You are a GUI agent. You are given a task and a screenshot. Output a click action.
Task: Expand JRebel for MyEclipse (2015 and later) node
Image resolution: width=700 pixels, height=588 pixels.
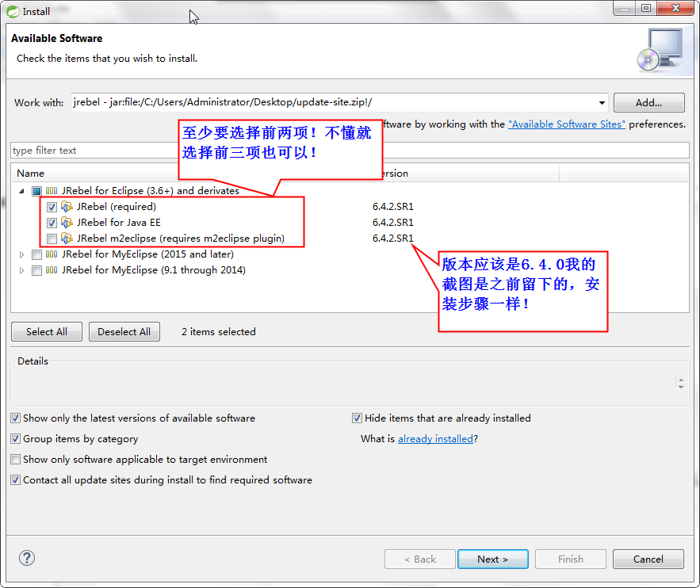click(x=21, y=254)
